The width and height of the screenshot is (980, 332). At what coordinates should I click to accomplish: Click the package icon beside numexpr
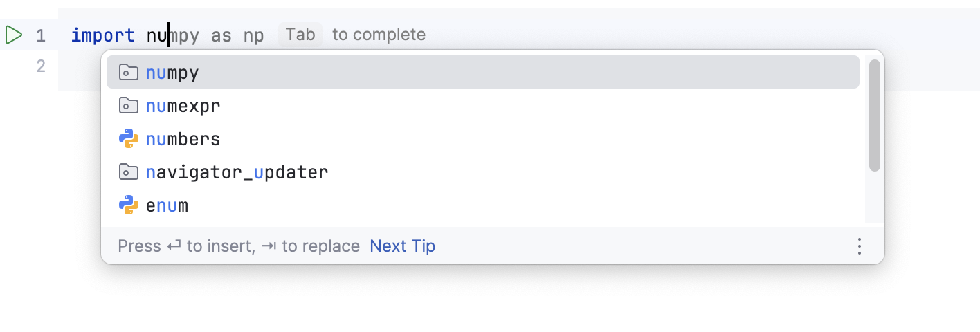coord(128,106)
